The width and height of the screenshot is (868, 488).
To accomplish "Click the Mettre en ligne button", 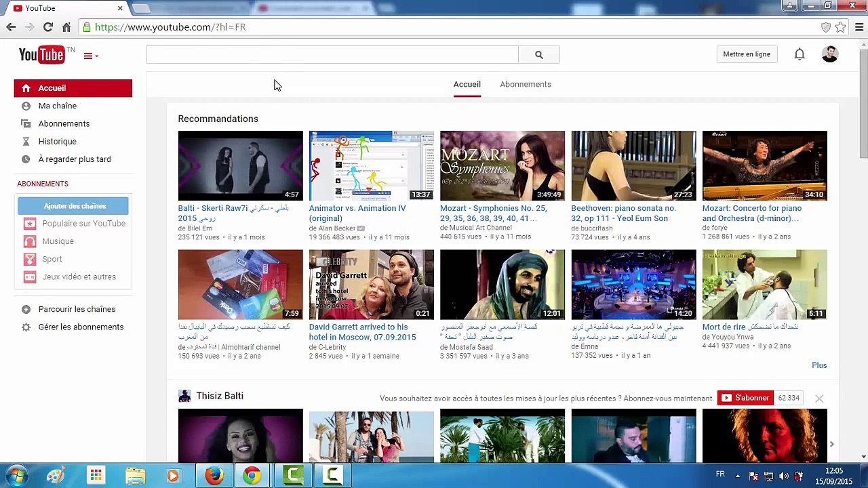I will coord(747,54).
